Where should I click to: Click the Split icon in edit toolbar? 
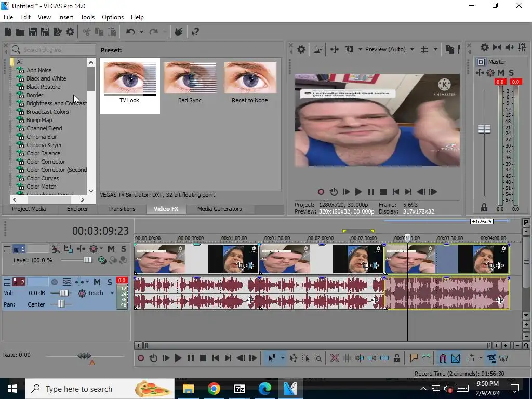[384, 358]
